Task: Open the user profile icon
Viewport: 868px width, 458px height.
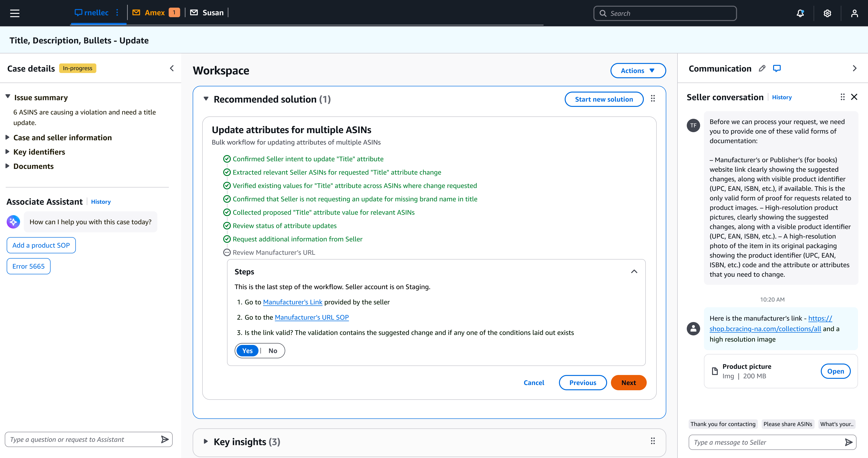Action: (854, 13)
